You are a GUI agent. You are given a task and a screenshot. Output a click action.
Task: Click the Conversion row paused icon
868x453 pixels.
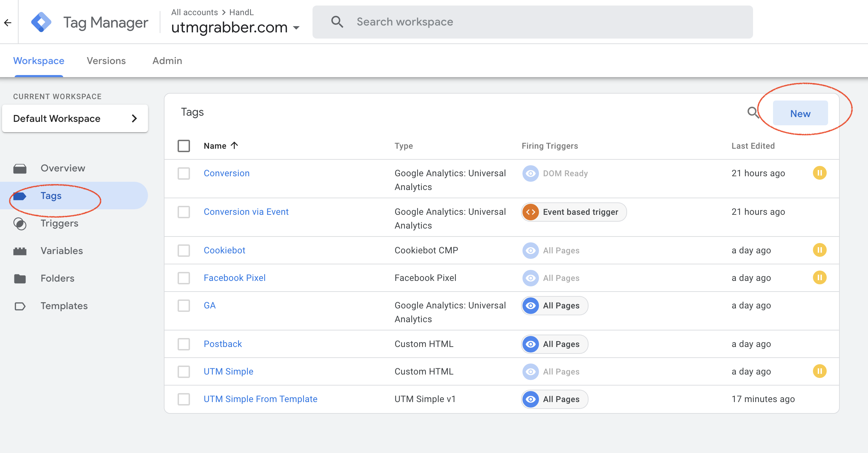(x=819, y=173)
